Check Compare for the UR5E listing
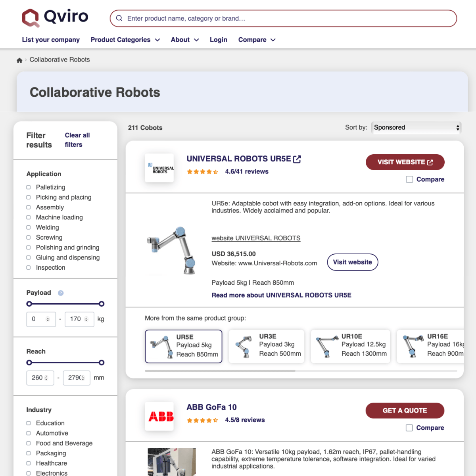The height and width of the screenshot is (476, 476). click(x=409, y=179)
